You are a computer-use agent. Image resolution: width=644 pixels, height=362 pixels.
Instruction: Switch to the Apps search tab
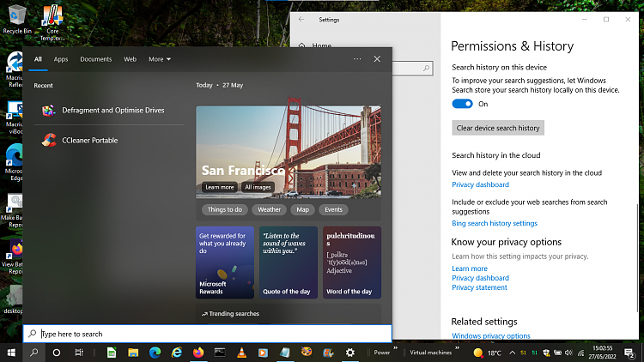point(61,59)
